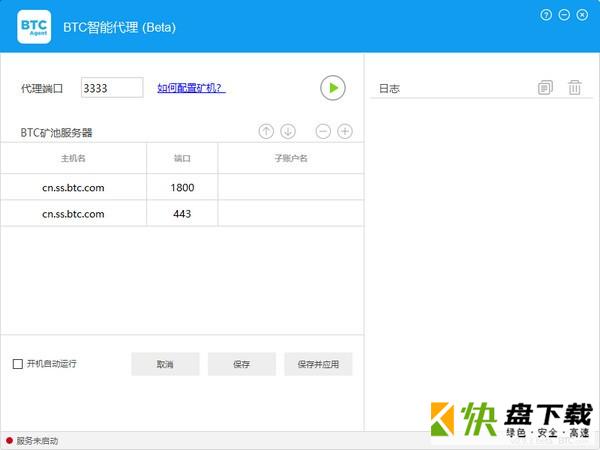Open the 如何配置矿机? link
The height and width of the screenshot is (450, 600).
tap(191, 88)
